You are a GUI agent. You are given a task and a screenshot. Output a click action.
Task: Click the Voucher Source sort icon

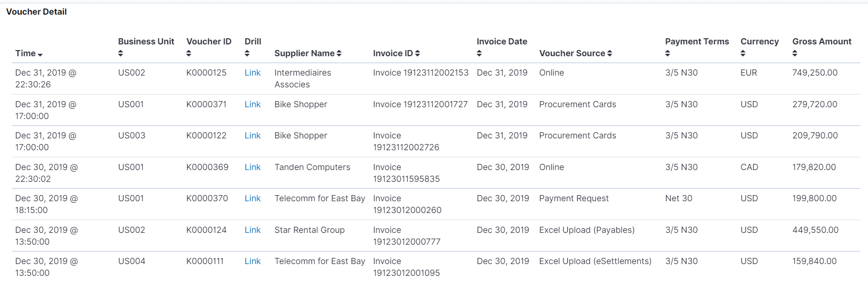click(x=610, y=53)
